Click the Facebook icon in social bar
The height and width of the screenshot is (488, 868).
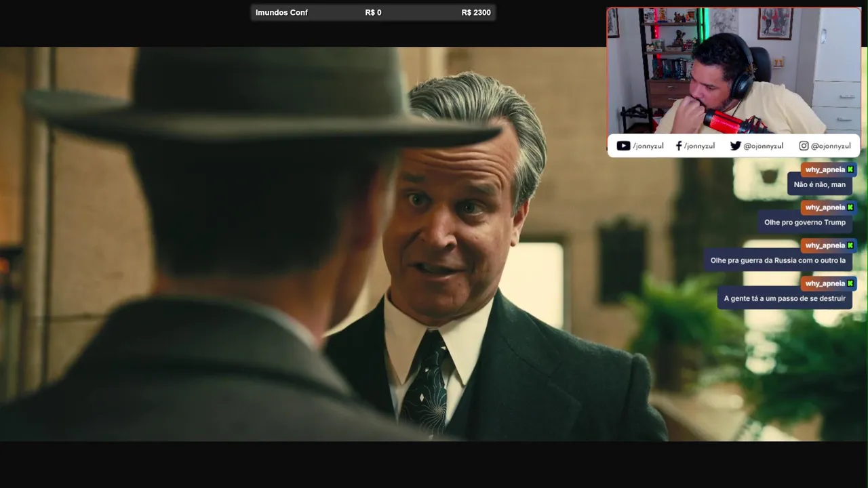[679, 146]
